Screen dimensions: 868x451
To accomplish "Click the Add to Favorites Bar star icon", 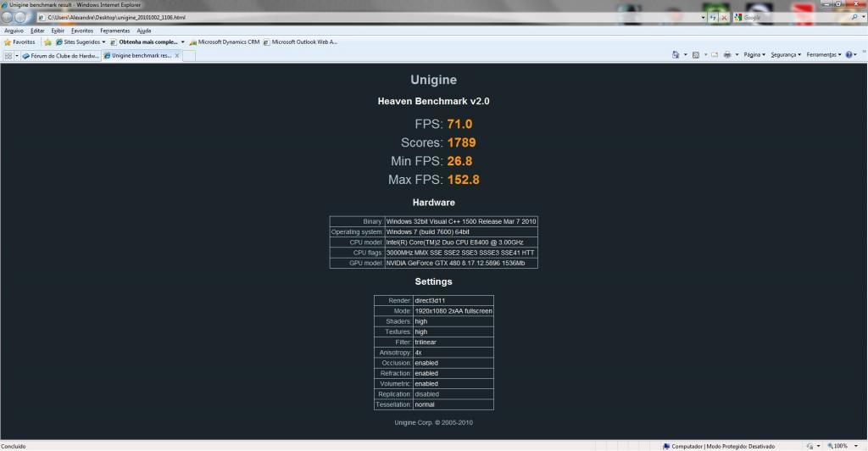I will click(x=47, y=42).
